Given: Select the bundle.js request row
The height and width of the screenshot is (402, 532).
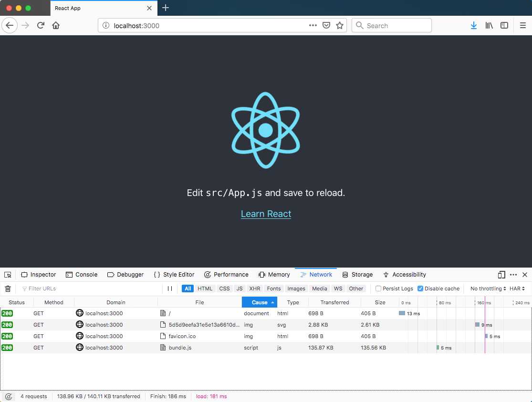Looking at the screenshot, I should click(266, 348).
